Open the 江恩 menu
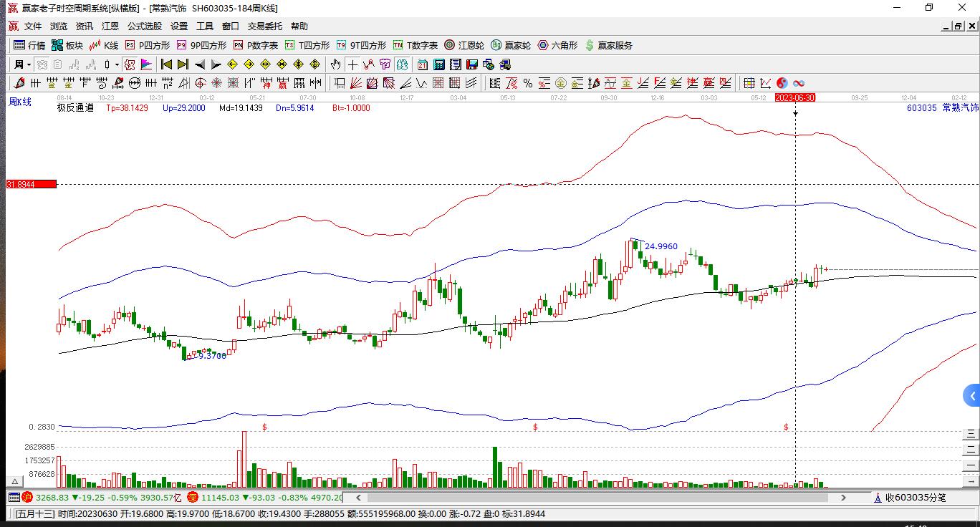This screenshot has height=527, width=980. click(x=110, y=26)
